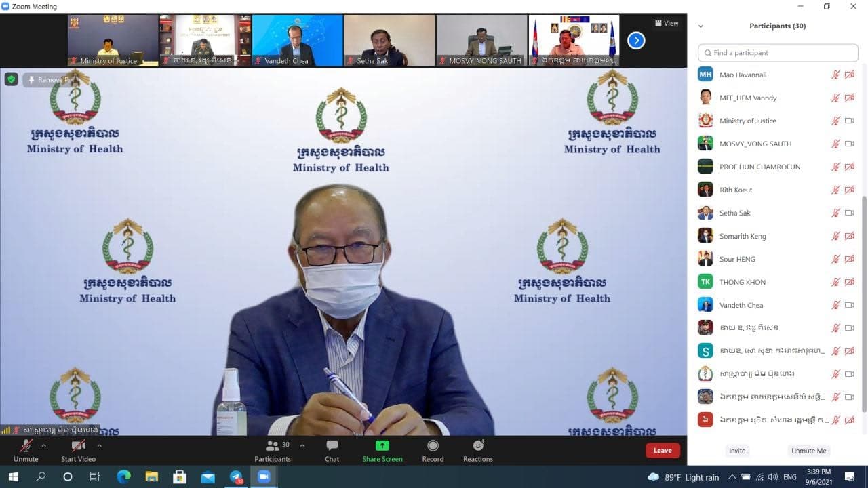Image resolution: width=868 pixels, height=488 pixels.
Task: Click PROF HUN CHAMROEUN's muted microphone icon
Action: coord(836,167)
